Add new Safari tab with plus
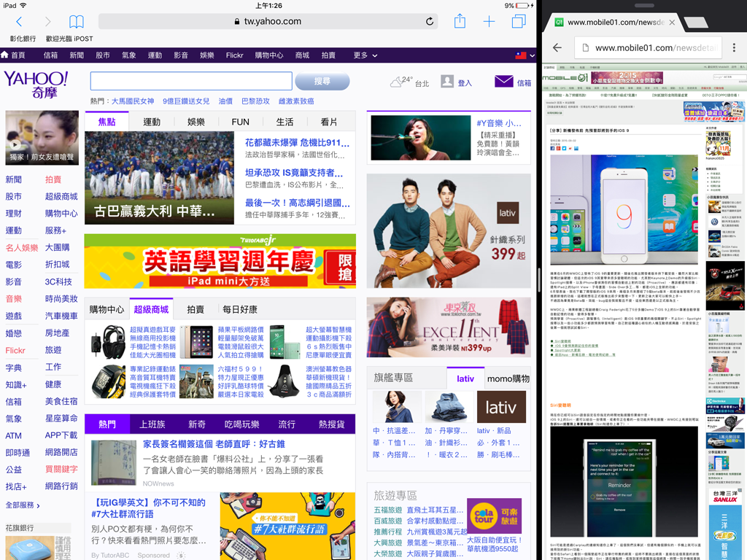Image resolution: width=747 pixels, height=560 pixels. point(489,21)
